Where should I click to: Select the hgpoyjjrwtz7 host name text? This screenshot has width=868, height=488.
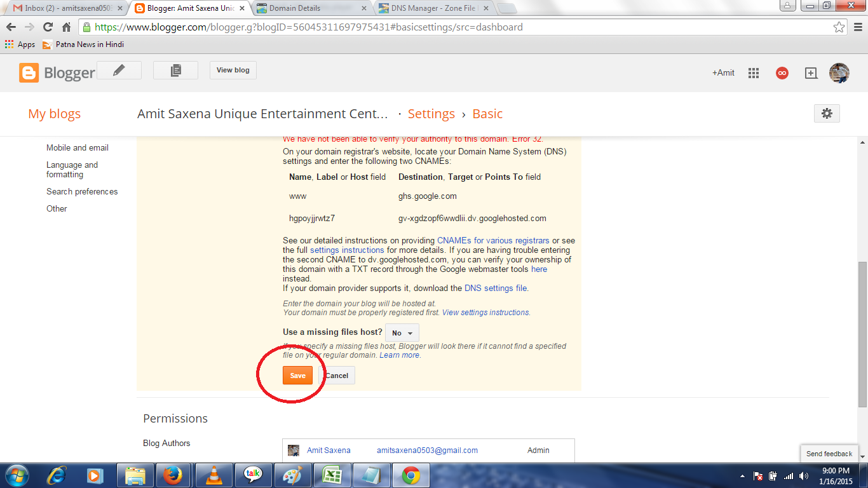[x=312, y=219]
